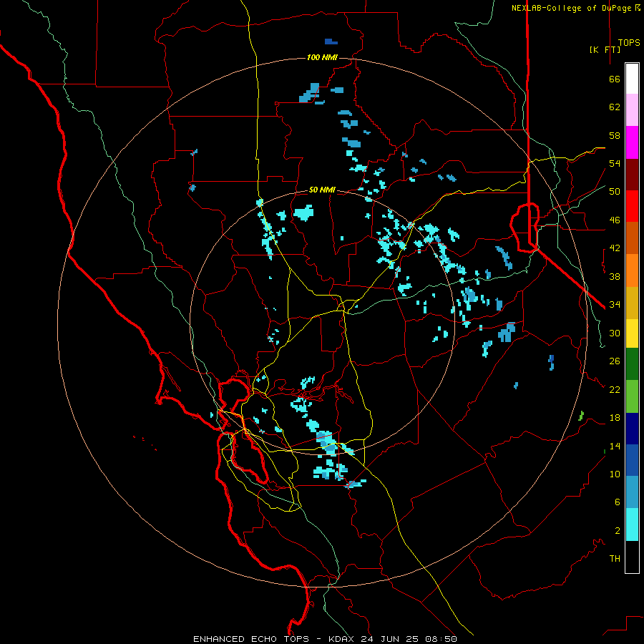Click the white 66+ kft legend swatch
644x644 pixels.
tap(632, 79)
